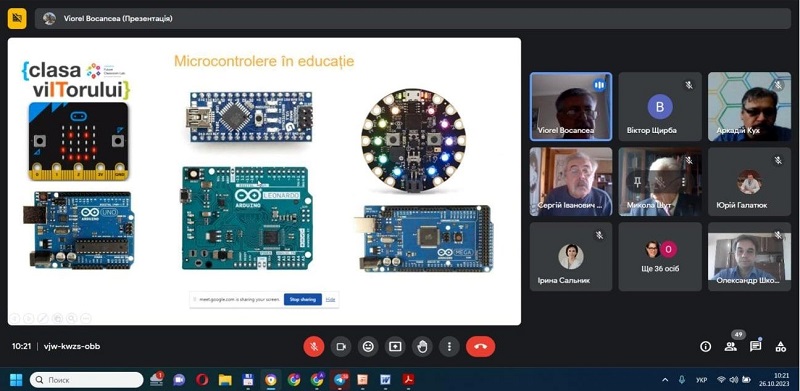Open the emoji reactions button

click(x=368, y=347)
